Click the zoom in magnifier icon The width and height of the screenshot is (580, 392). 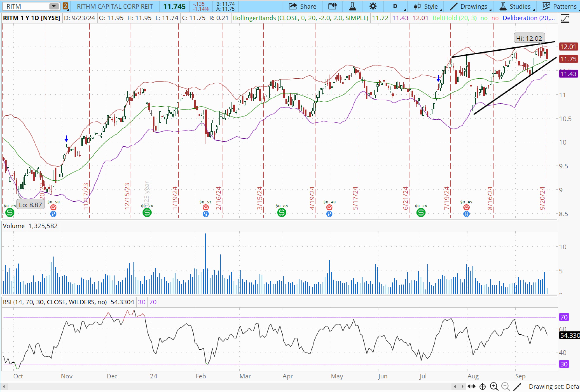(494, 386)
